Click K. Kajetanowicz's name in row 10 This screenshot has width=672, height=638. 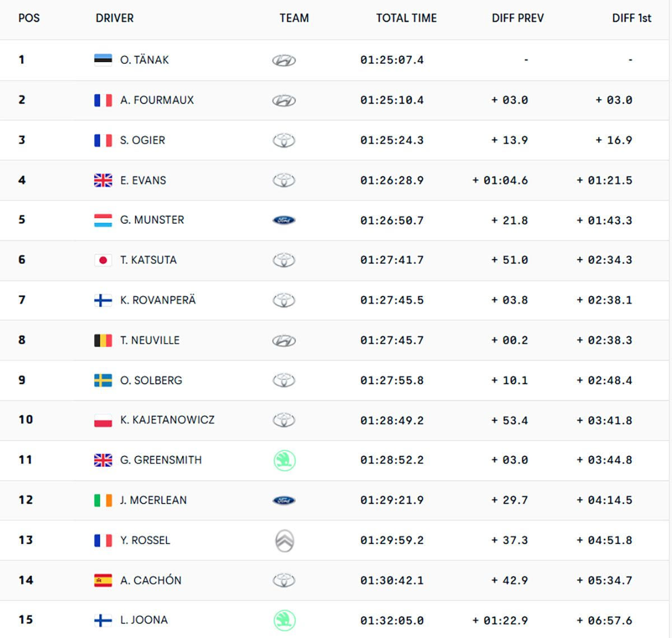click(x=167, y=420)
